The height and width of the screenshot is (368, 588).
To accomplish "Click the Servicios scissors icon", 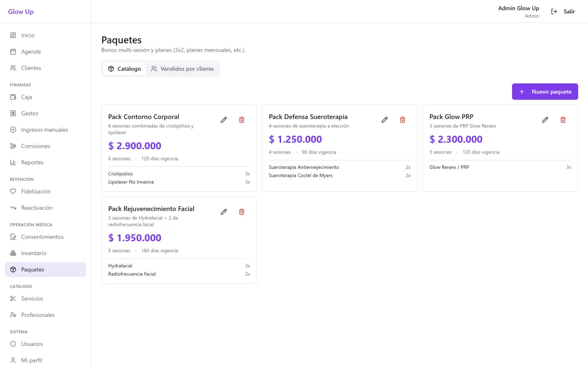I will pyautogui.click(x=13, y=299).
